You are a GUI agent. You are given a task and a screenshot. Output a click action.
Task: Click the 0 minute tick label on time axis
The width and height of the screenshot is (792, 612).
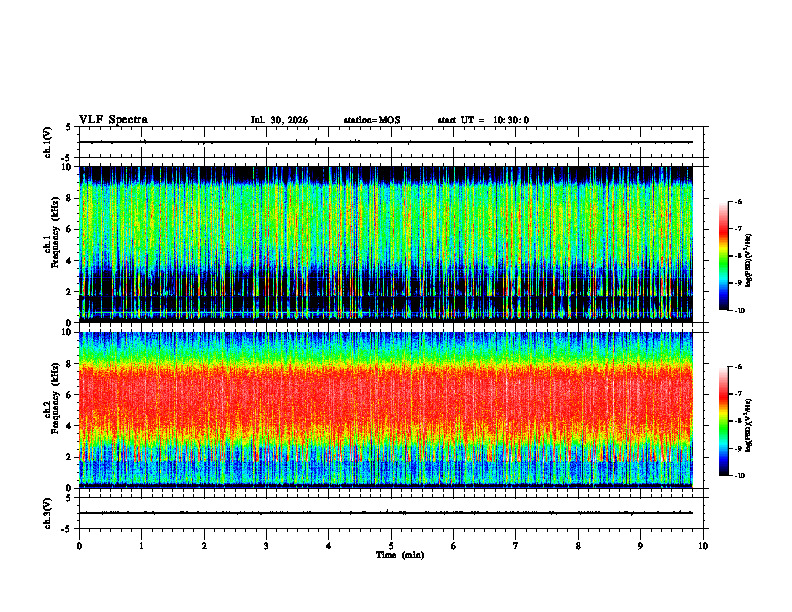click(79, 546)
